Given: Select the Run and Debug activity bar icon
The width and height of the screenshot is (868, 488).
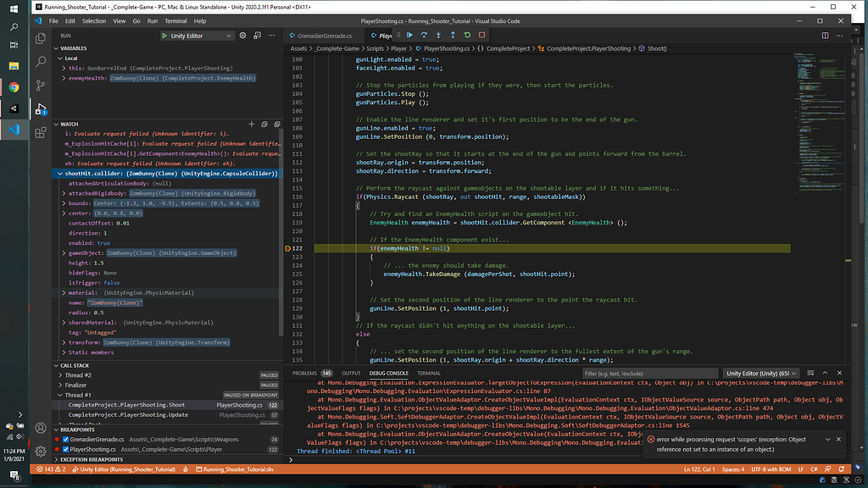Looking at the screenshot, I should pos(40,109).
